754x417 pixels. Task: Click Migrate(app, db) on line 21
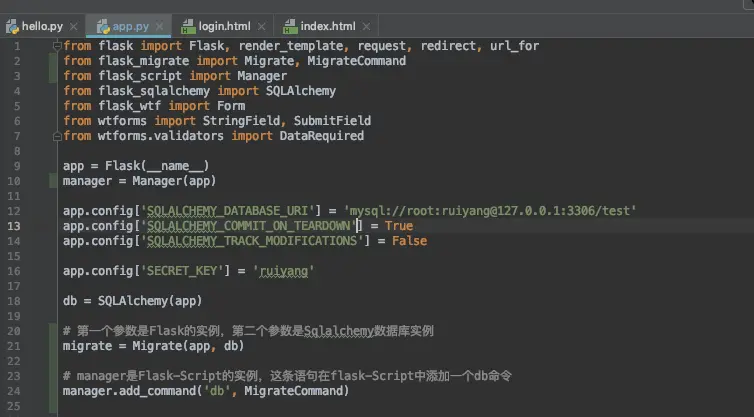(188, 346)
